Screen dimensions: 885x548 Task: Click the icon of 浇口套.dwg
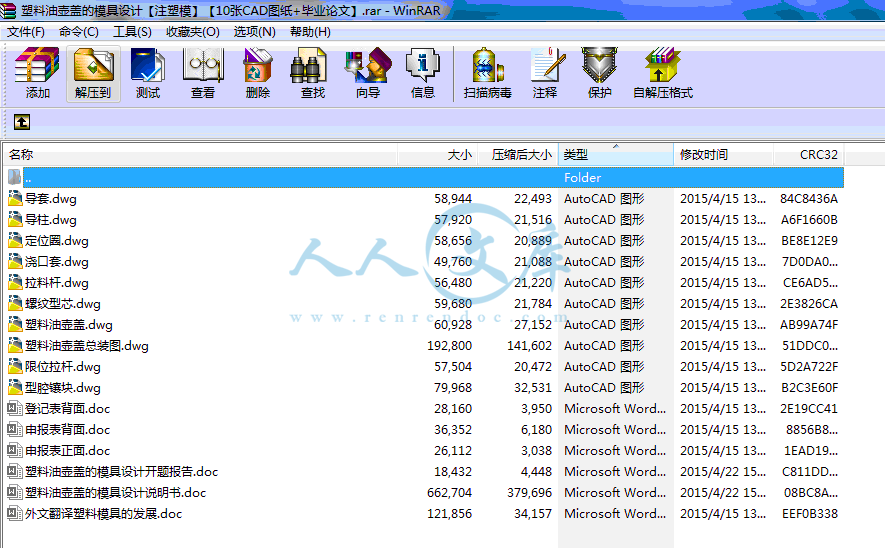click(x=15, y=261)
